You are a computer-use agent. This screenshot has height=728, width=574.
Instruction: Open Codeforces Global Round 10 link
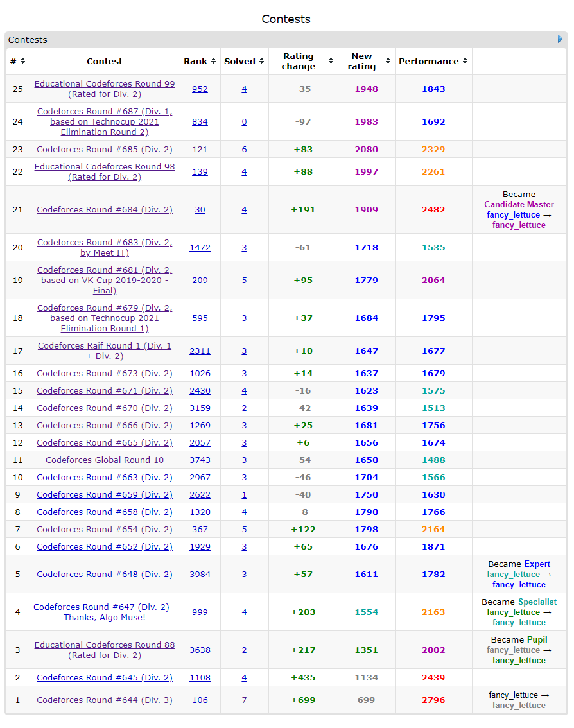click(105, 460)
